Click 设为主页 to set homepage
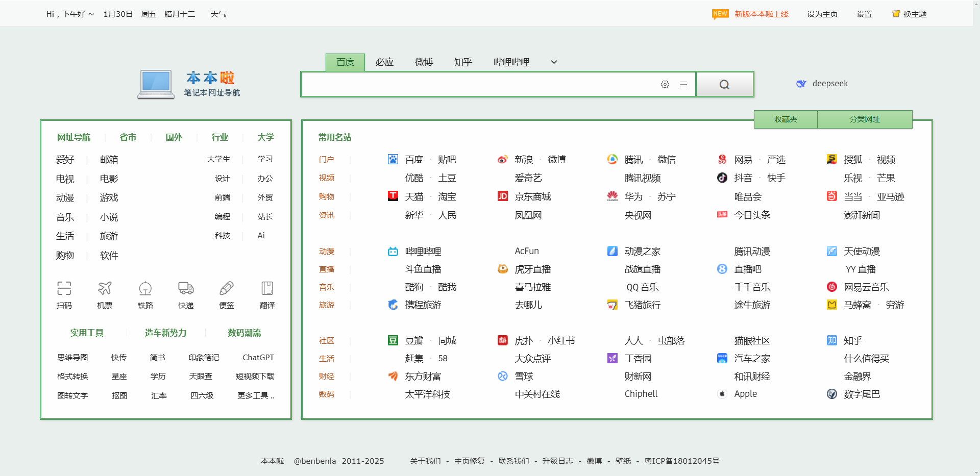The image size is (980, 476). click(x=822, y=14)
